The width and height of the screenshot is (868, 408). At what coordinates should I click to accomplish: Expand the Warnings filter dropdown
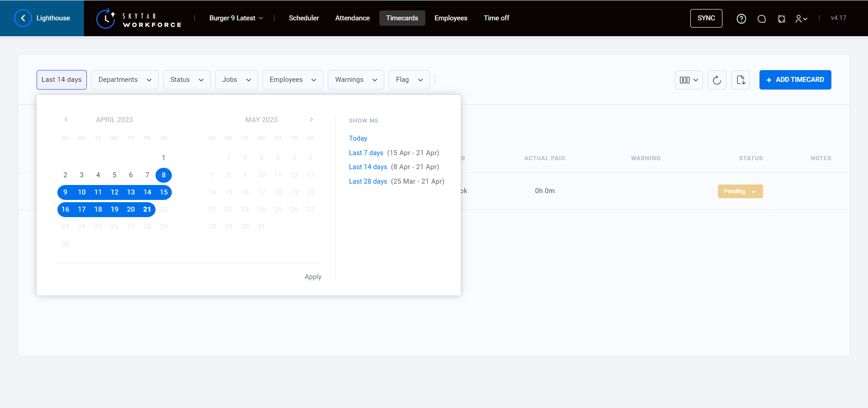coord(356,80)
